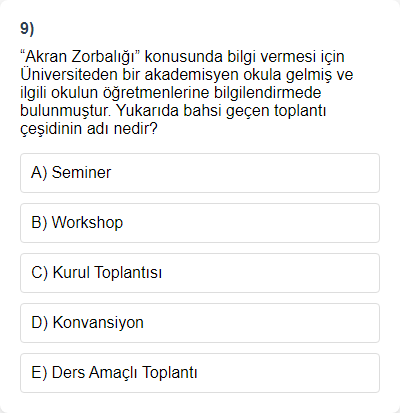Image resolution: width=400 pixels, height=413 pixels.
Task: Click the question line starting 'bulunmuştur. Yukarıda'
Action: pyautogui.click(x=173, y=111)
